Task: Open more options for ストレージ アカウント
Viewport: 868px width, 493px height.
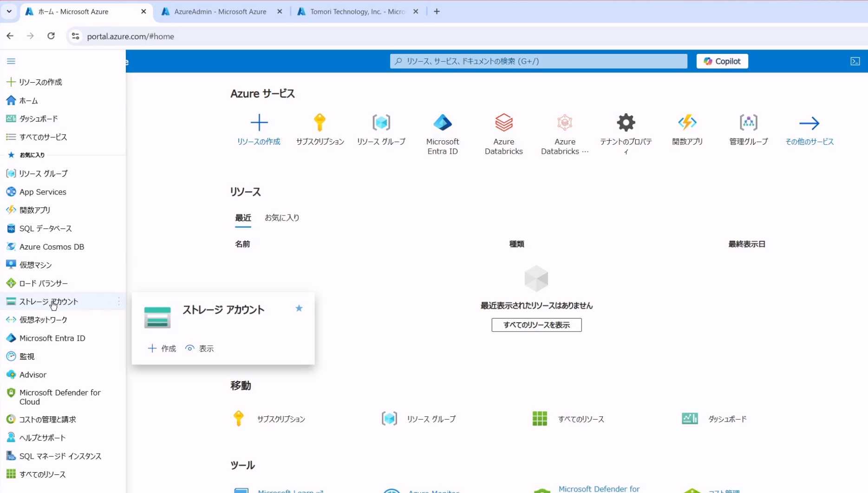Action: tap(119, 302)
